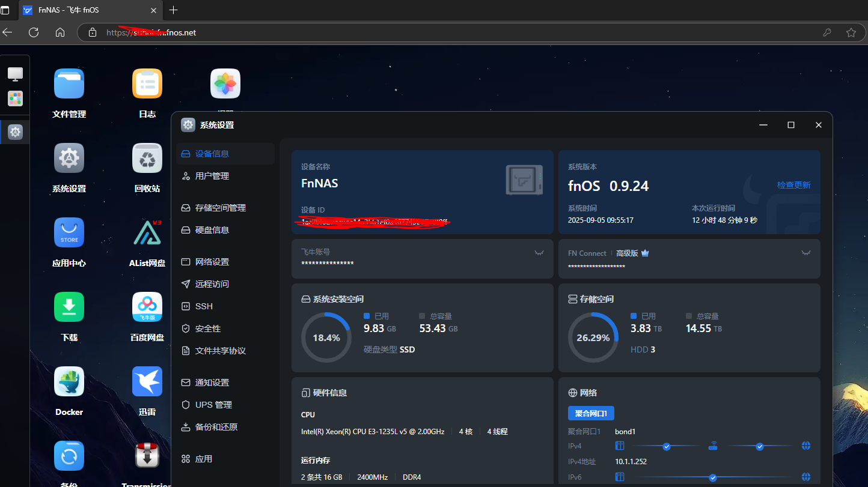Open the AList网盘 app icon
The width and height of the screenshot is (868, 487).
coord(147,232)
